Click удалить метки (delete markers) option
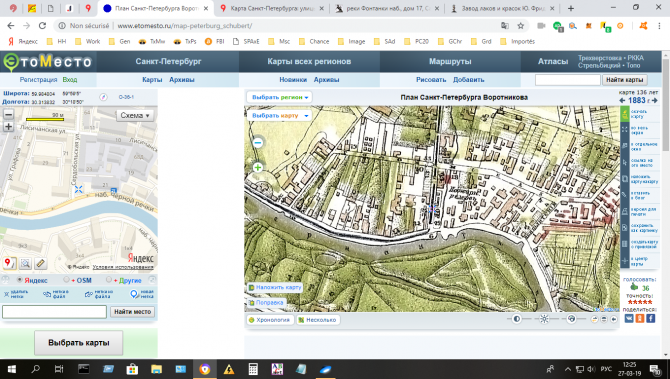The image size is (670, 379). pyautogui.click(x=16, y=294)
